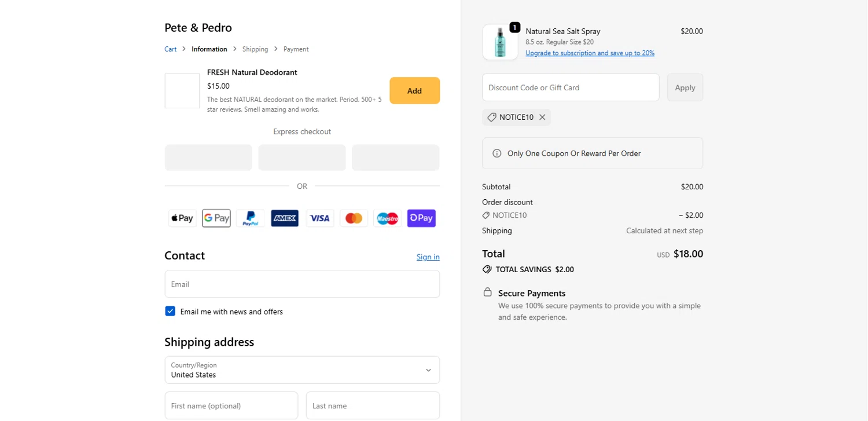Viewport: 868px width, 421px height.
Task: Click the Natural Sea Salt Spray thumbnail
Action: click(500, 42)
